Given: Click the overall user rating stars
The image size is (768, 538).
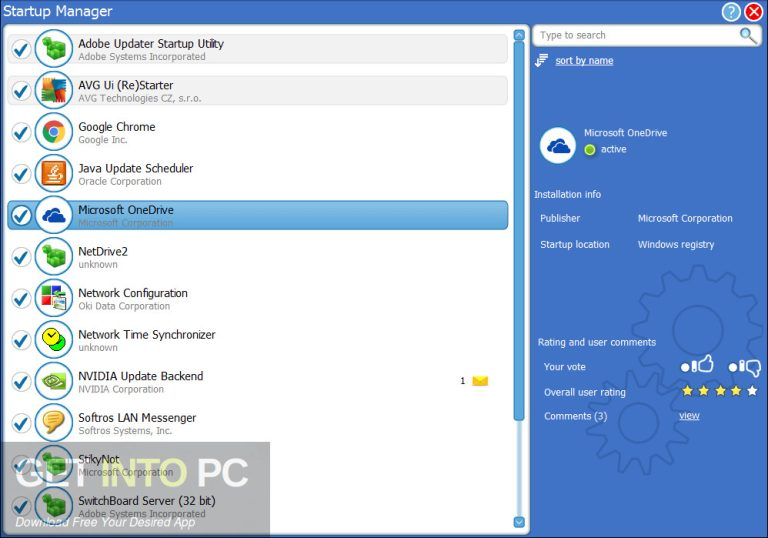Looking at the screenshot, I should click(720, 391).
